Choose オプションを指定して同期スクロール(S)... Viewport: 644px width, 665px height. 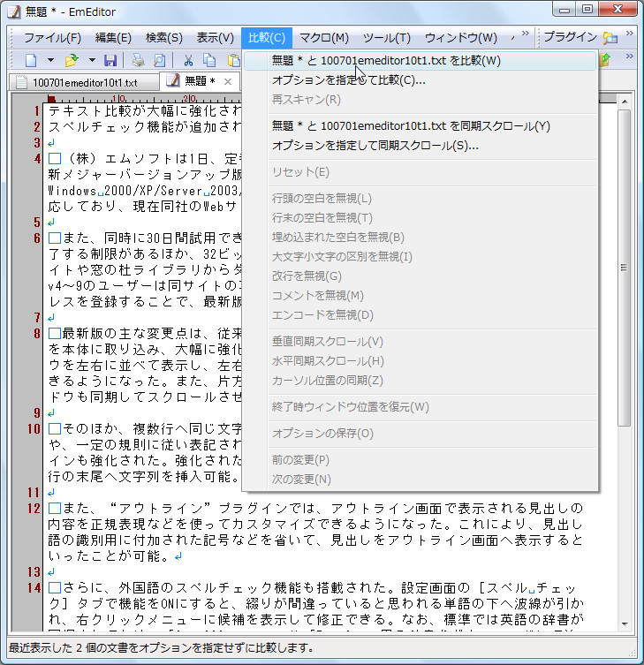420,146
